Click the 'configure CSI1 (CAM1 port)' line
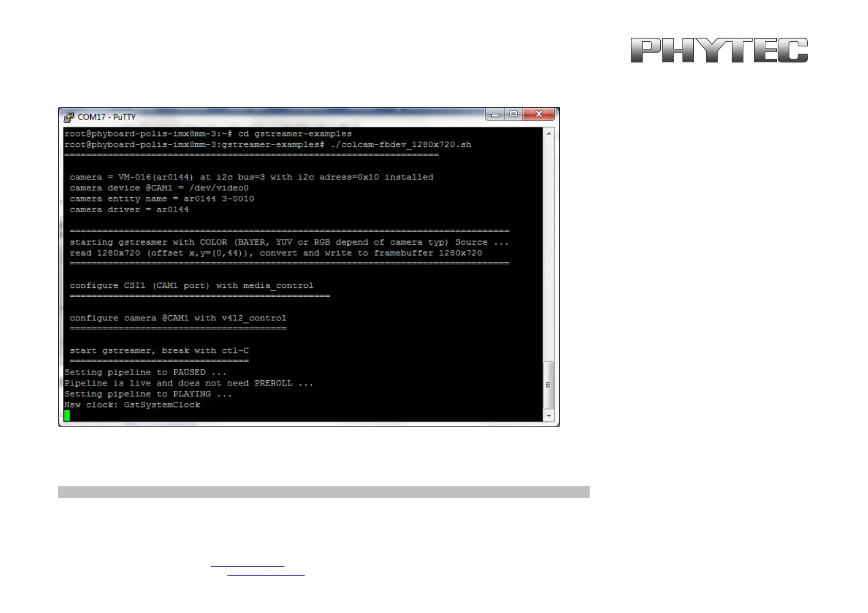Screen dimensions: 868x613 (192, 285)
